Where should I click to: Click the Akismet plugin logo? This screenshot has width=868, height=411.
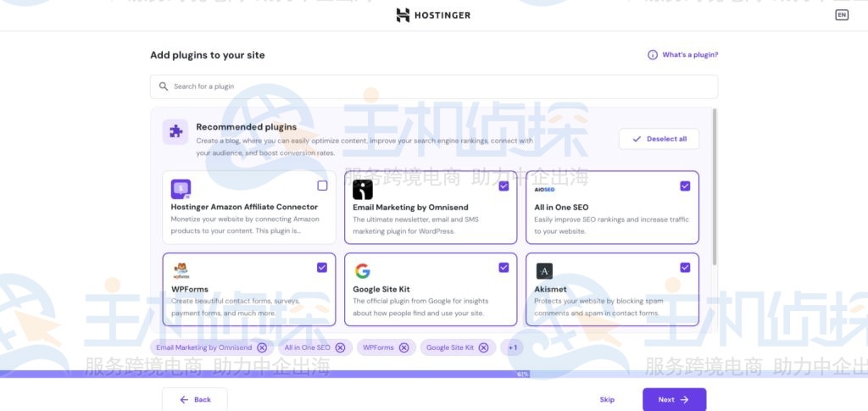coord(544,271)
